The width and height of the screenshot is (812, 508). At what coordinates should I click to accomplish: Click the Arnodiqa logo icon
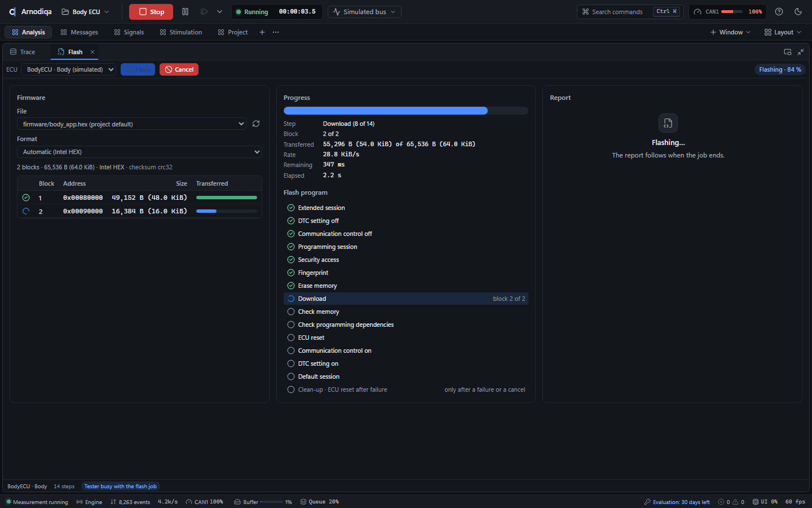[12, 12]
